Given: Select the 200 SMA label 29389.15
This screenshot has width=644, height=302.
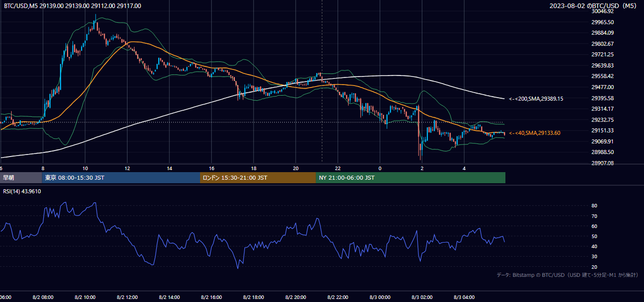Looking at the screenshot, I should (536, 99).
